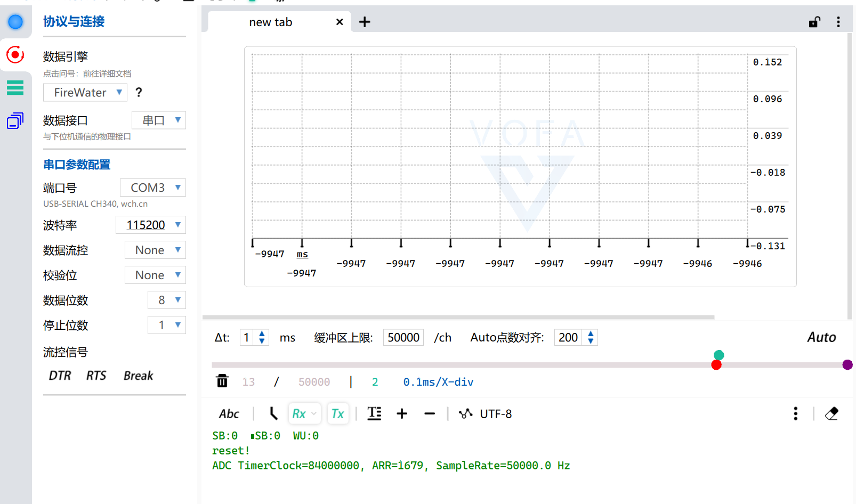Click the 50000 buffer limit input field
This screenshot has width=856, height=504.
click(403, 337)
